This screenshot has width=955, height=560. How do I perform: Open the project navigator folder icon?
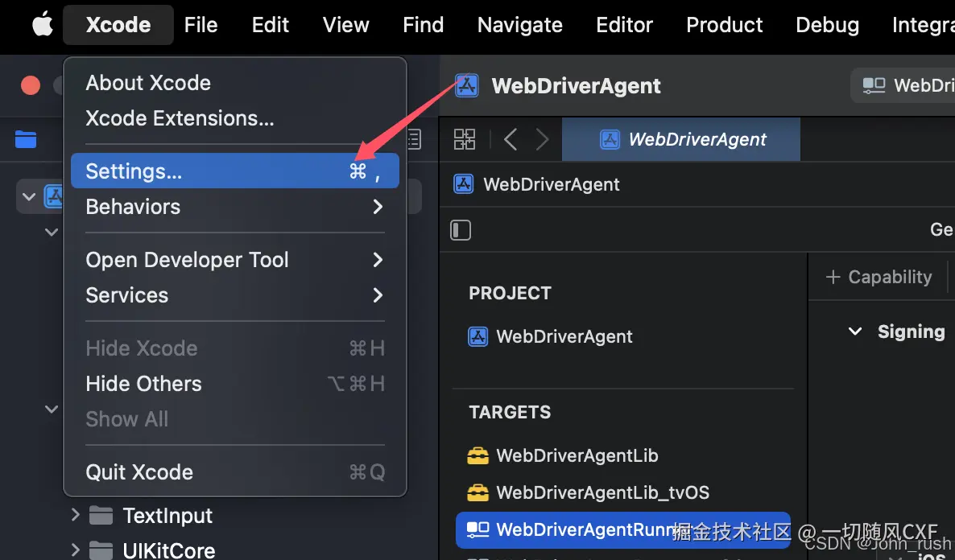[x=26, y=140]
